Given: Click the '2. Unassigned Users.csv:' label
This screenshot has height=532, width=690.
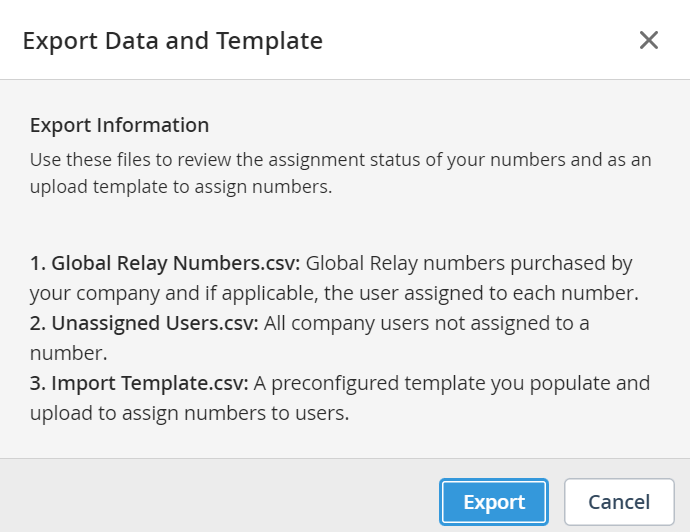Looking at the screenshot, I should pyautogui.click(x=144, y=323).
